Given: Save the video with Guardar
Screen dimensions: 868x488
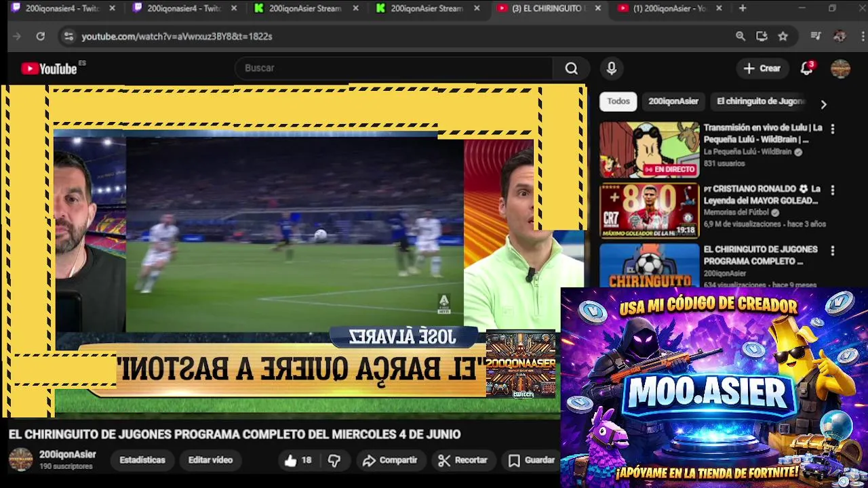Looking at the screenshot, I should (532, 460).
